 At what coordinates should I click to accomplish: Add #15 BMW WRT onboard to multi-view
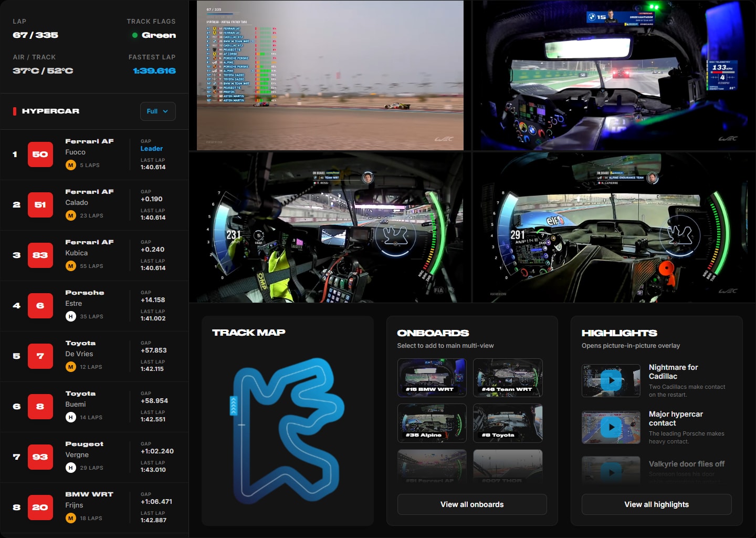pos(432,377)
